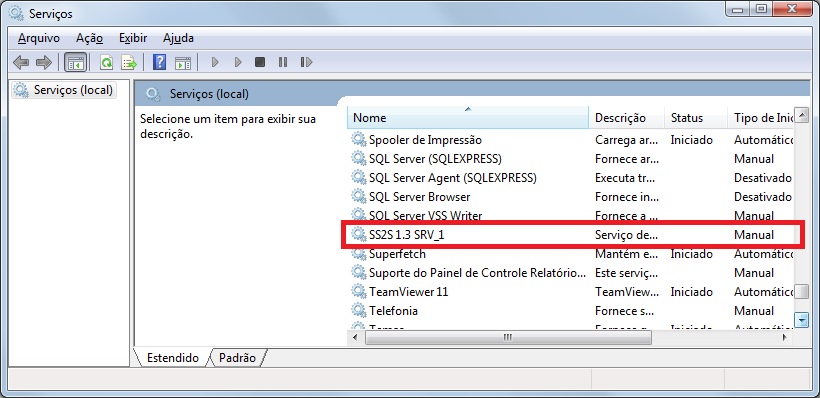This screenshot has width=820, height=398.
Task: Sort by the Descrição column header
Action: 627,118
